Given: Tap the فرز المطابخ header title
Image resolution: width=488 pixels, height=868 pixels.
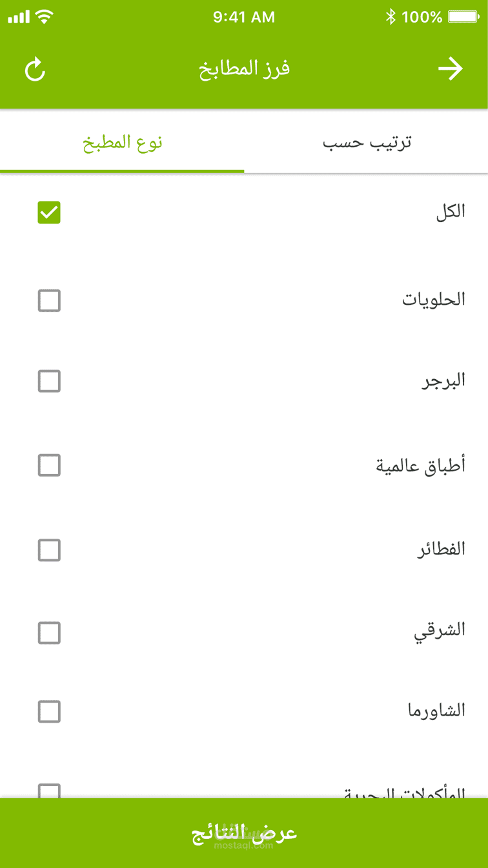Looking at the screenshot, I should [x=244, y=69].
